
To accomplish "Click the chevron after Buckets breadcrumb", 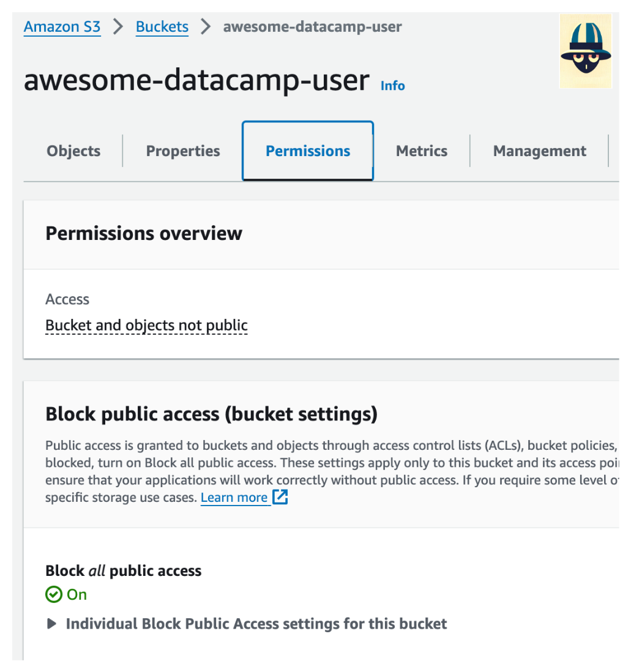I will (x=206, y=27).
